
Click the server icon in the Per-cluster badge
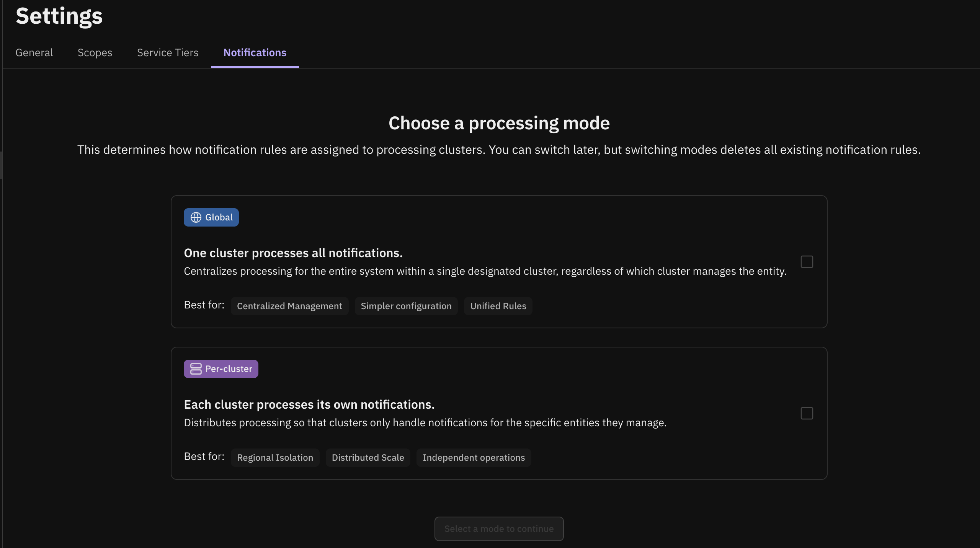tap(196, 369)
